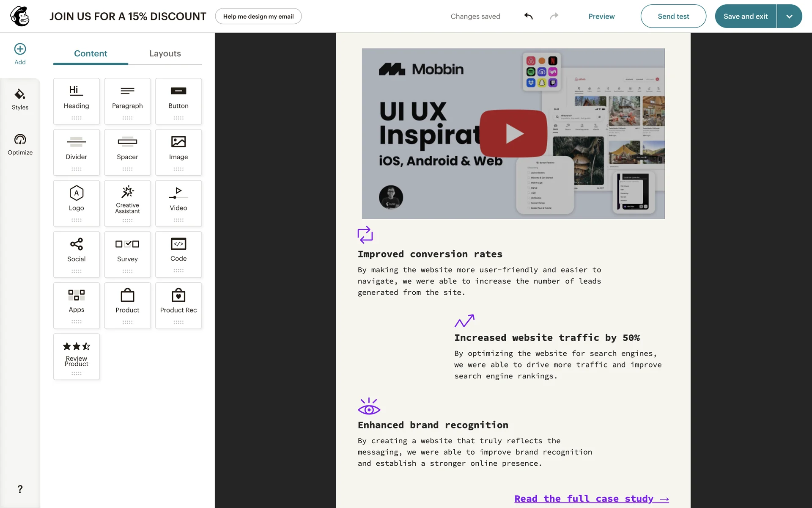Click the undo arrow
The width and height of the screenshot is (812, 508).
pyautogui.click(x=528, y=16)
